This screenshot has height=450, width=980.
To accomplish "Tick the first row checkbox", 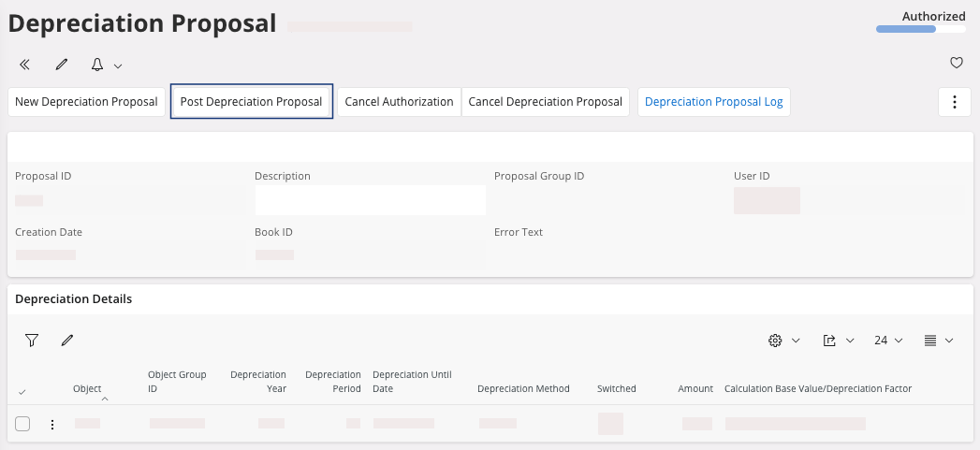I will pyautogui.click(x=22, y=424).
